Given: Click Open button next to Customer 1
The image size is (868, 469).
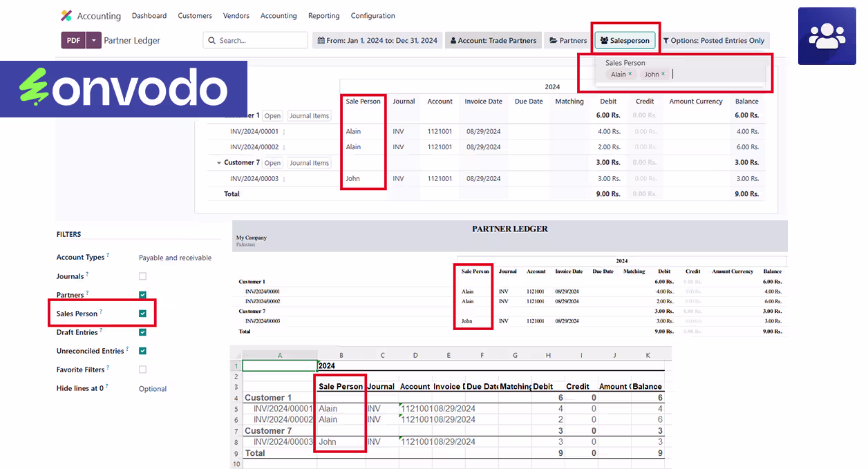Looking at the screenshot, I should [272, 116].
